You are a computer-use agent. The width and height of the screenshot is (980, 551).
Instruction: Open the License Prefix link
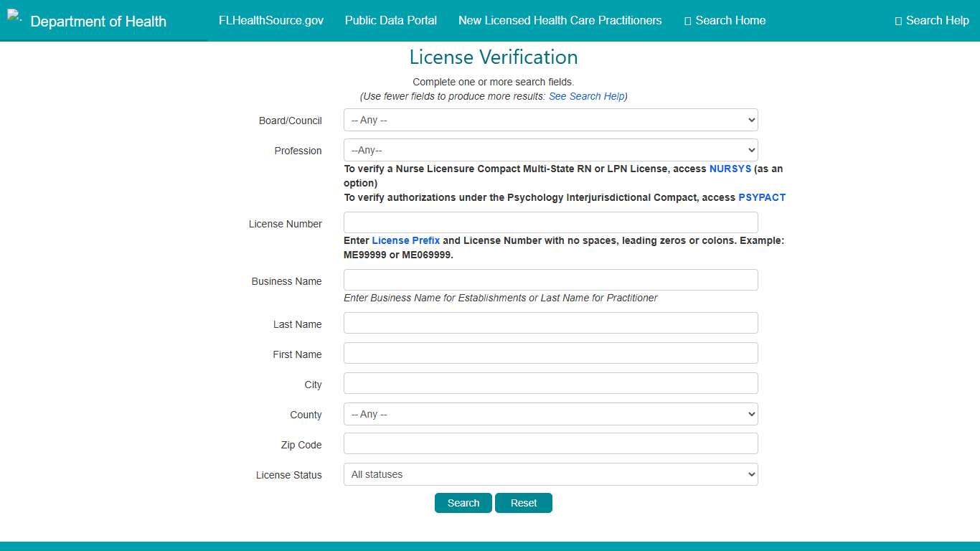(x=406, y=240)
